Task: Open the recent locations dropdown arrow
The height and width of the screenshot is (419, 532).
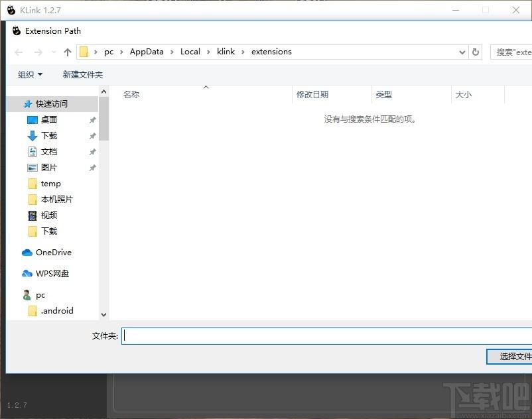Action: 54,52
